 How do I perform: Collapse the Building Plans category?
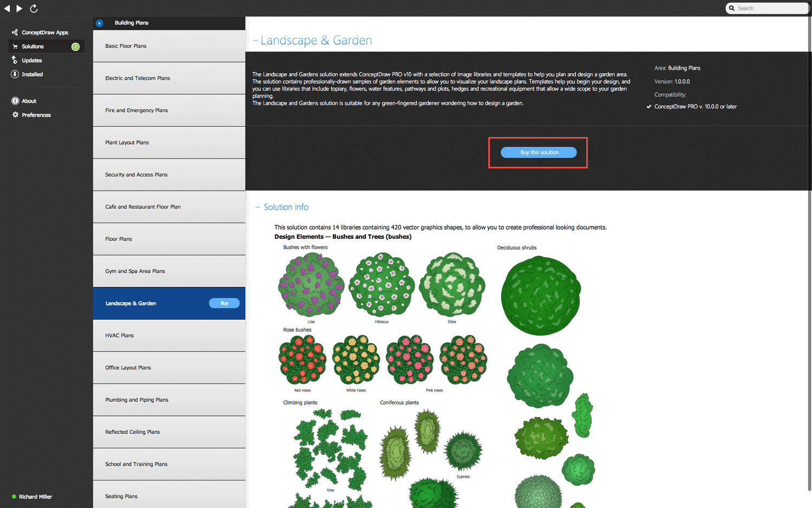coord(99,23)
